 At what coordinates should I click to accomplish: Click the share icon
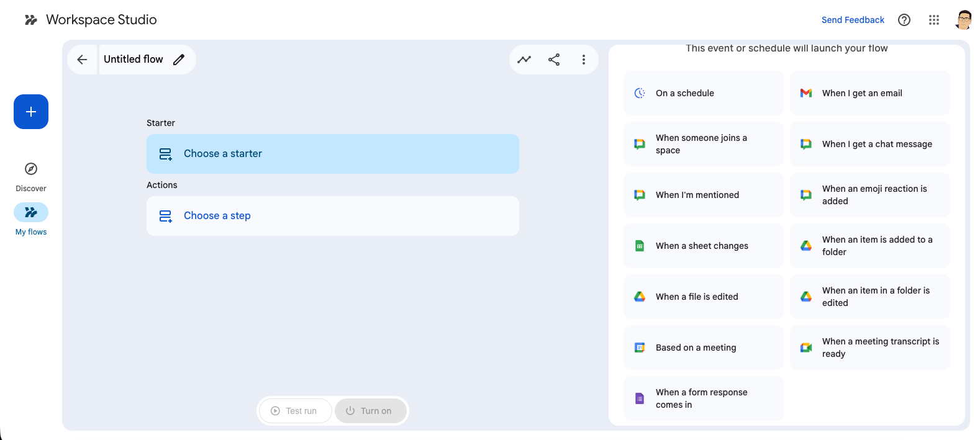[x=554, y=60]
